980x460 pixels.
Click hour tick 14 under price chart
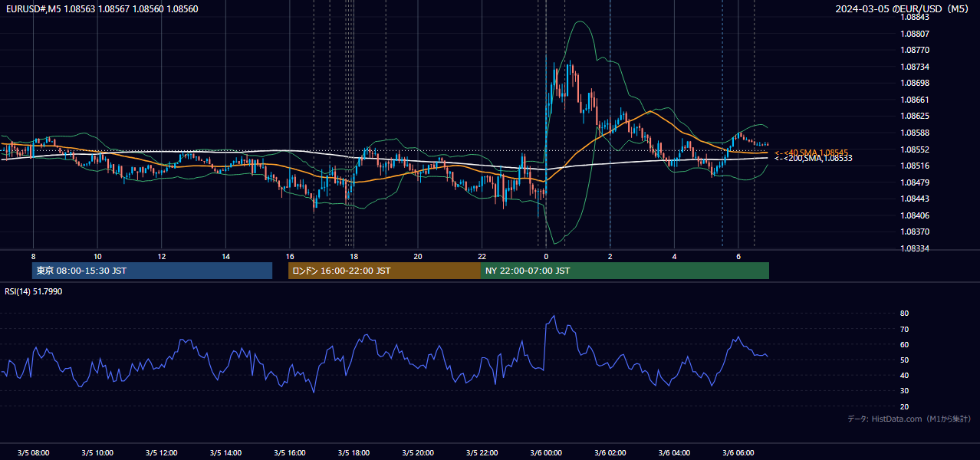(225, 256)
